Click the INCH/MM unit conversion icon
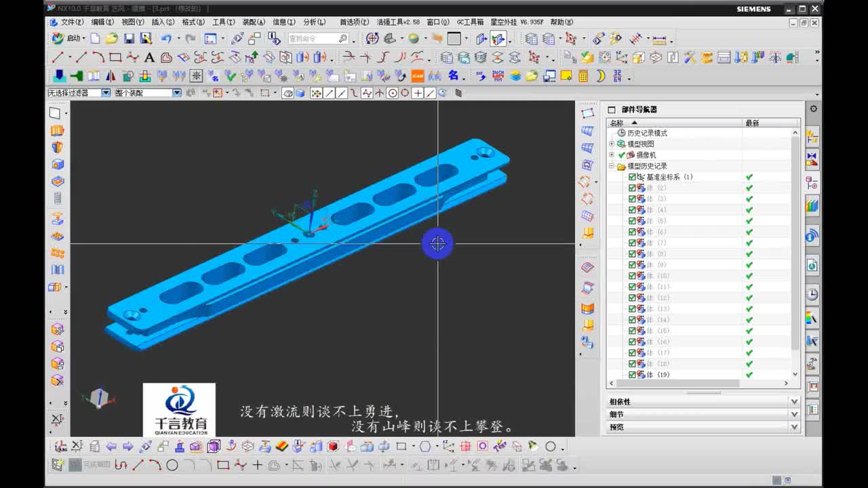 point(498,76)
